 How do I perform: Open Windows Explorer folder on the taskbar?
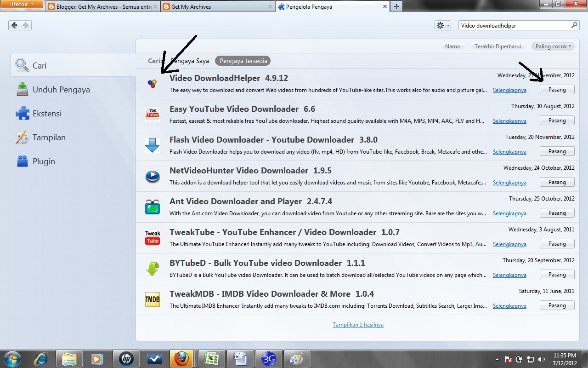coord(69,358)
